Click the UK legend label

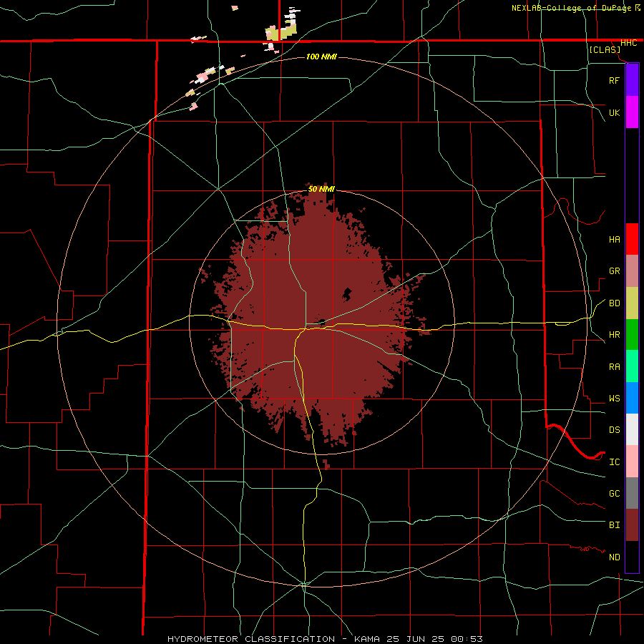tap(614, 112)
